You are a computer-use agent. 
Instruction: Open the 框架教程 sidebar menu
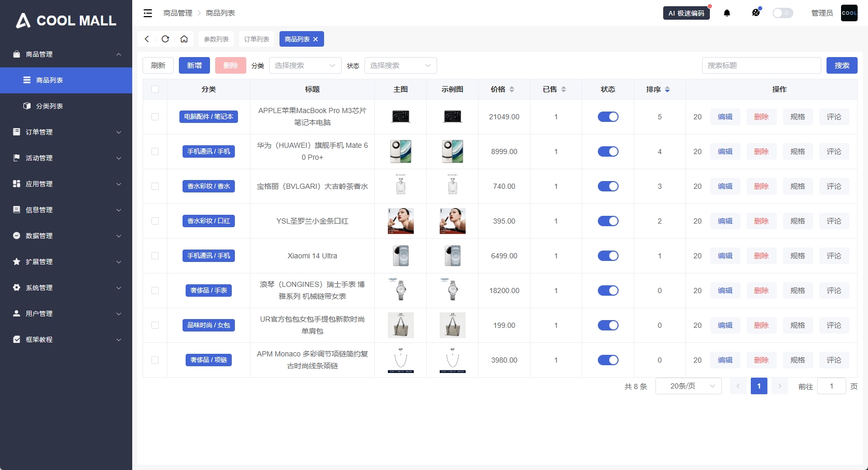(x=66, y=340)
